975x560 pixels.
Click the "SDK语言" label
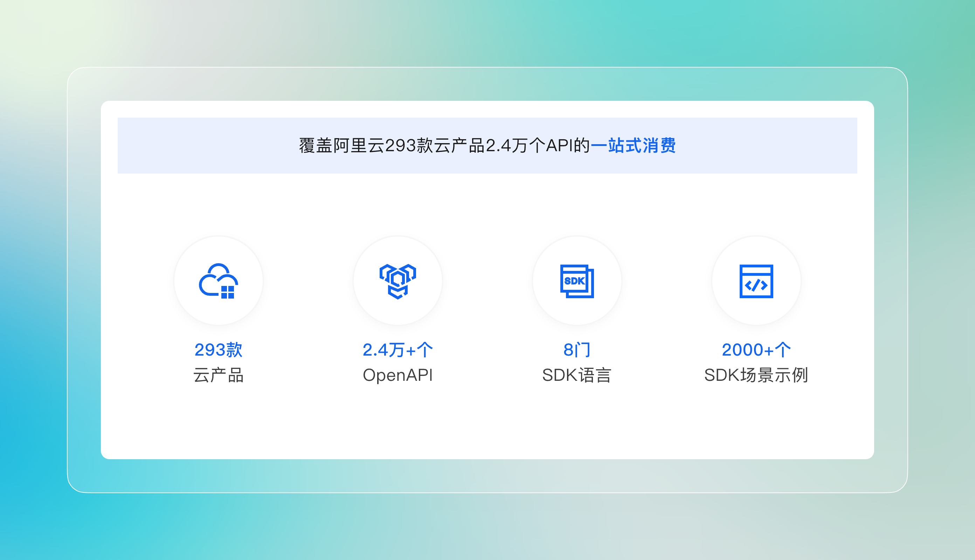click(577, 375)
